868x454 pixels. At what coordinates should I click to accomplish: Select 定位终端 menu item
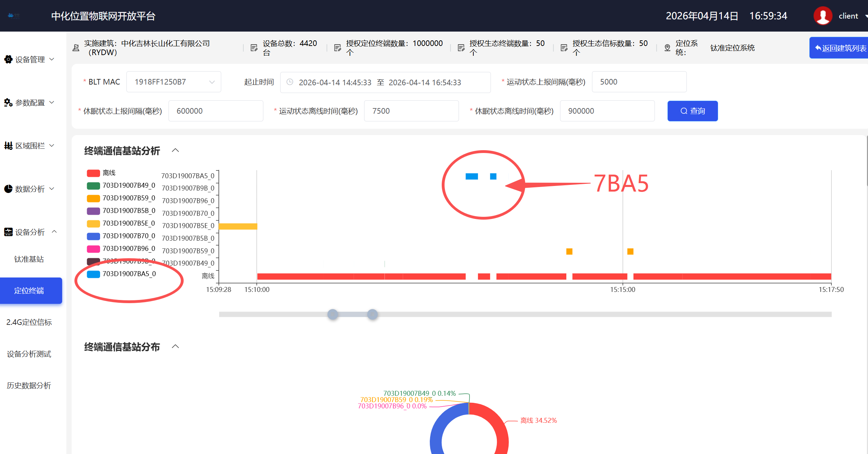point(31,291)
